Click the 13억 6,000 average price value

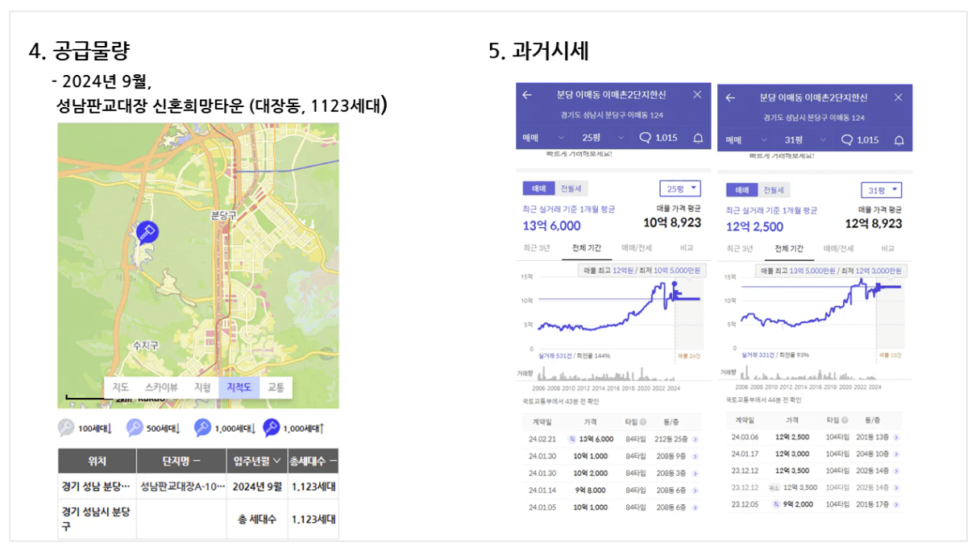[552, 226]
